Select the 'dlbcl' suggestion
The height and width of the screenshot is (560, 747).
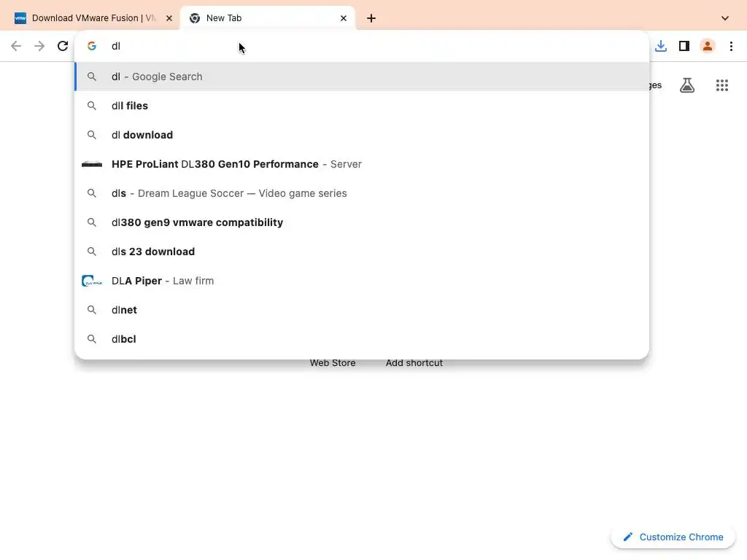tap(362, 339)
